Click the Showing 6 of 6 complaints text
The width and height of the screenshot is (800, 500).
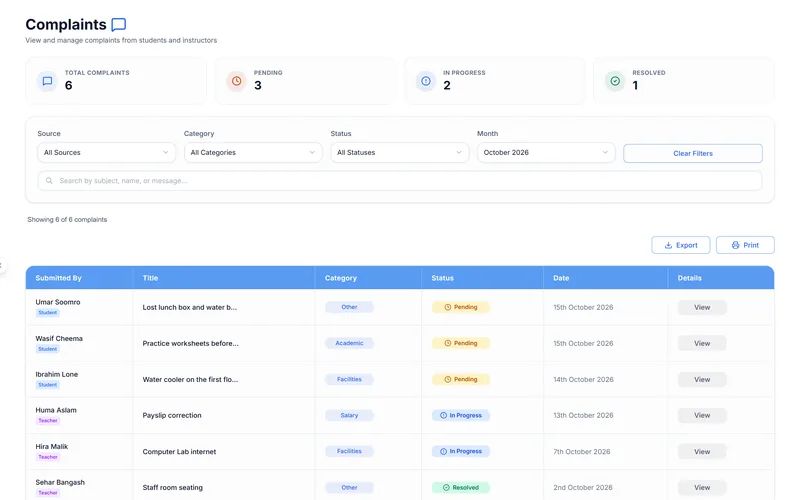coord(67,219)
